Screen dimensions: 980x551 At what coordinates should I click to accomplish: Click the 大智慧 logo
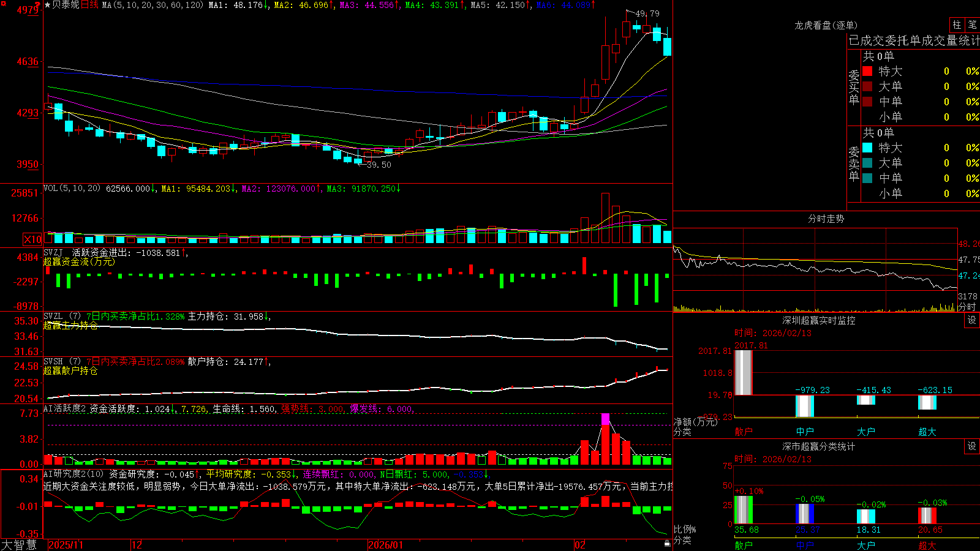click(19, 545)
